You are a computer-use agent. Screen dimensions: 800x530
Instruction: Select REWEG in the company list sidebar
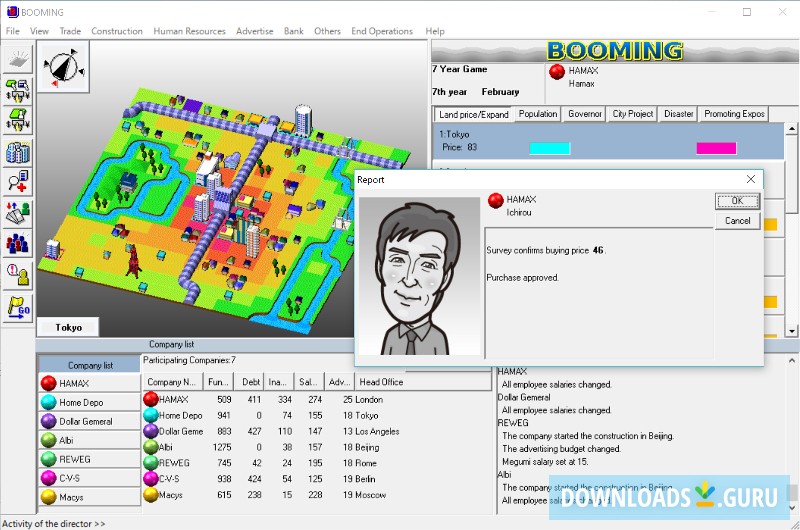90,459
